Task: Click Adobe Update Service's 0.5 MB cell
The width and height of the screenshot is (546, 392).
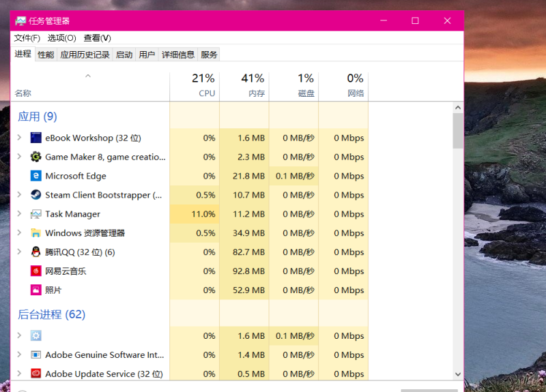Action: [244, 374]
